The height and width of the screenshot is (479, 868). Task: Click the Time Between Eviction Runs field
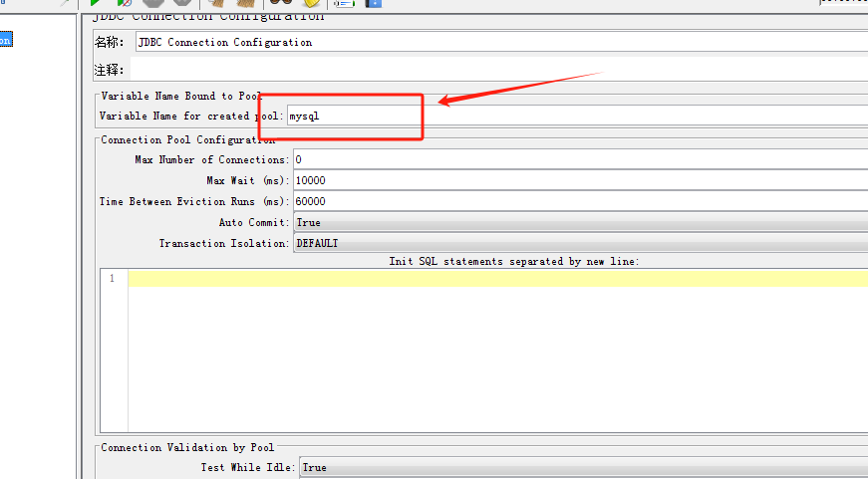point(581,202)
